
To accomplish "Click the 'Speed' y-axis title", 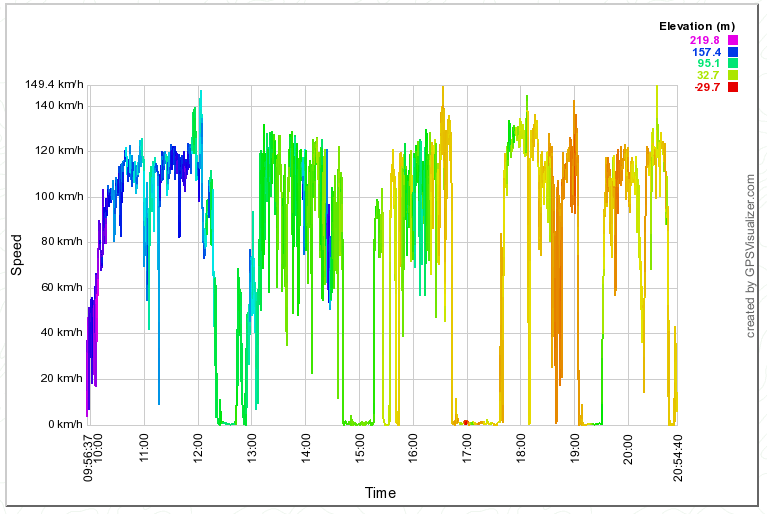I will click(x=17, y=256).
